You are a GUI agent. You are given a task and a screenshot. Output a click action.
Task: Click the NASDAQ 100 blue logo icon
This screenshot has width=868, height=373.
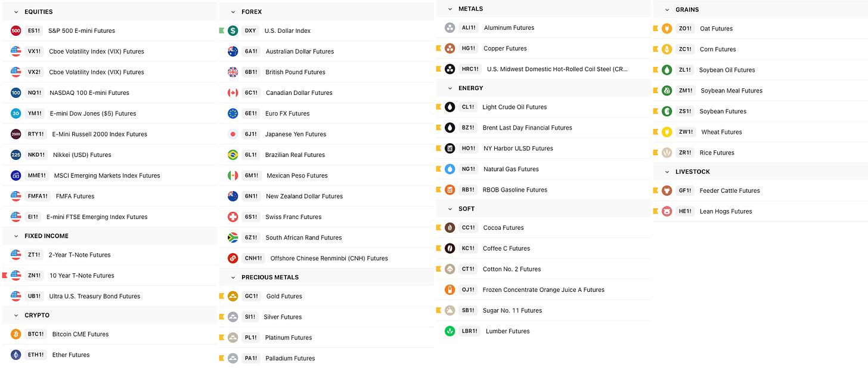tap(16, 93)
